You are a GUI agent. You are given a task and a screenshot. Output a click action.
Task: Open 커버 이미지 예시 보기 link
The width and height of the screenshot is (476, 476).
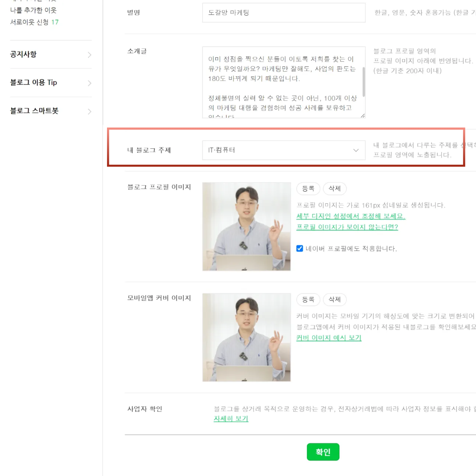329,338
